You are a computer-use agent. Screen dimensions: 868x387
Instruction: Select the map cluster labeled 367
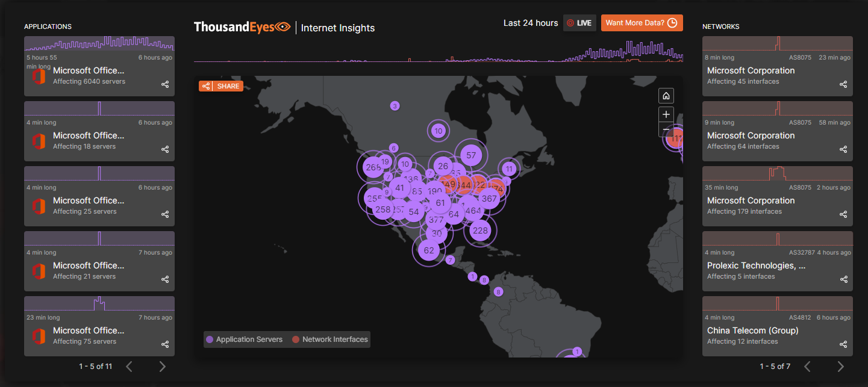(489, 199)
